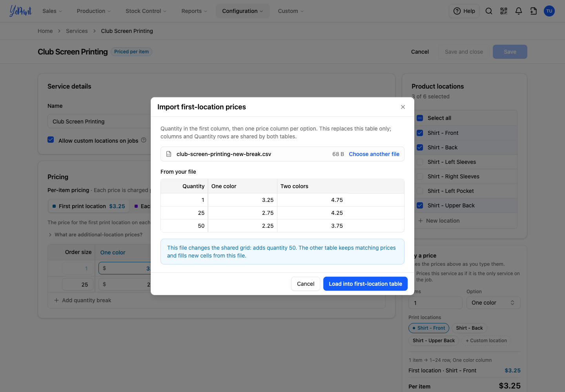
Task: Open the Custom menu
Action: [x=291, y=11]
